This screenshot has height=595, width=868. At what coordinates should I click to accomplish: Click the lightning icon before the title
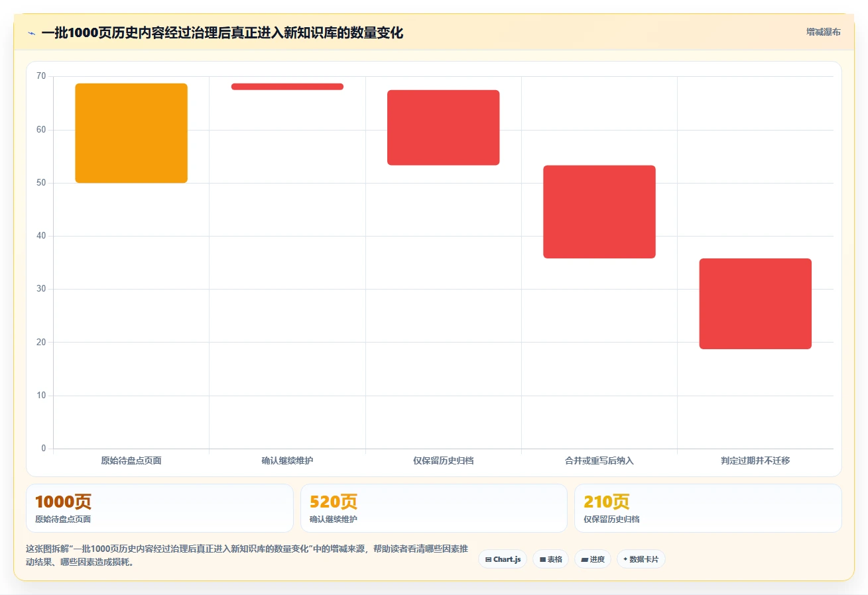click(31, 32)
